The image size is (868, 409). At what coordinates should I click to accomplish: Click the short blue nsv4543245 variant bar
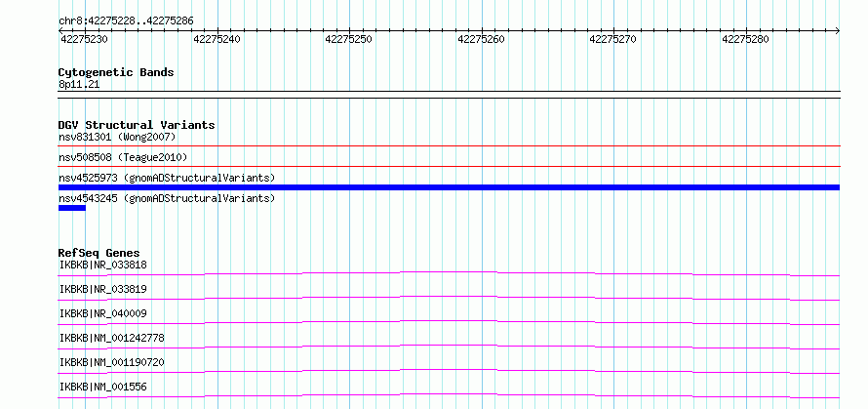[72, 208]
